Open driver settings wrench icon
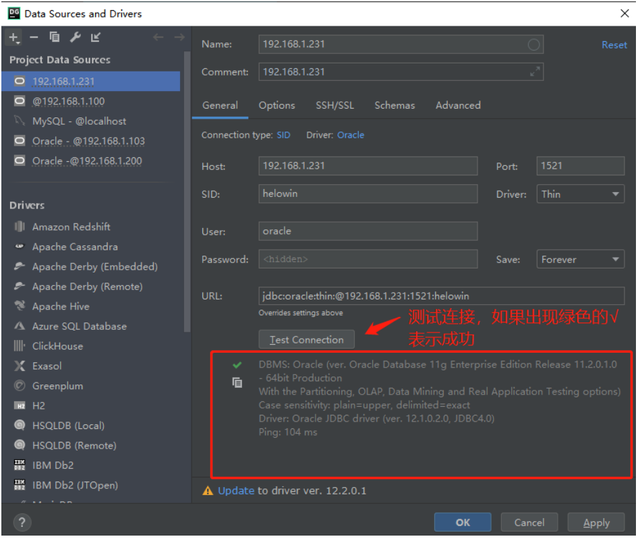 point(75,37)
